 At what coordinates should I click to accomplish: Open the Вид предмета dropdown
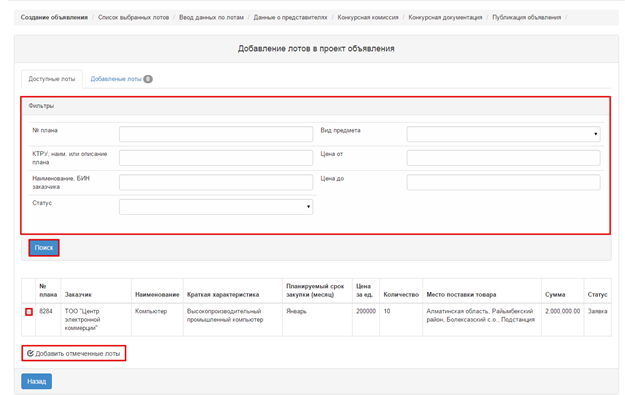pos(503,134)
